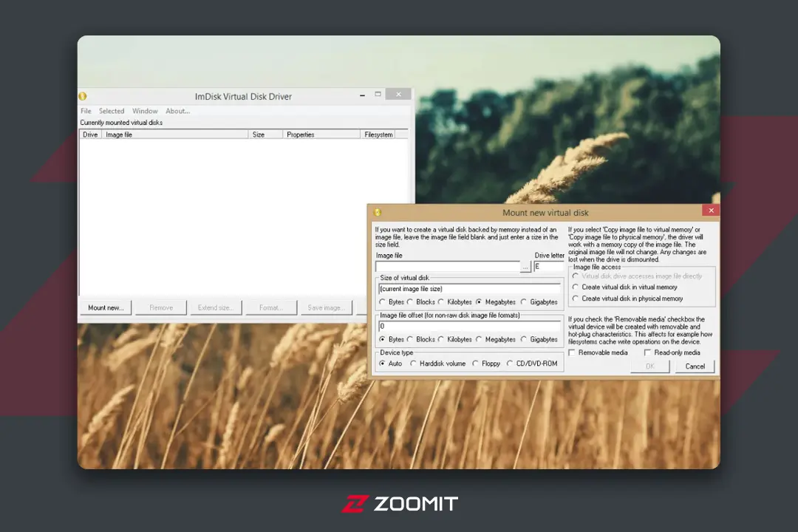Close the Mount new virtual disk dialog
798x532 pixels.
(711, 211)
